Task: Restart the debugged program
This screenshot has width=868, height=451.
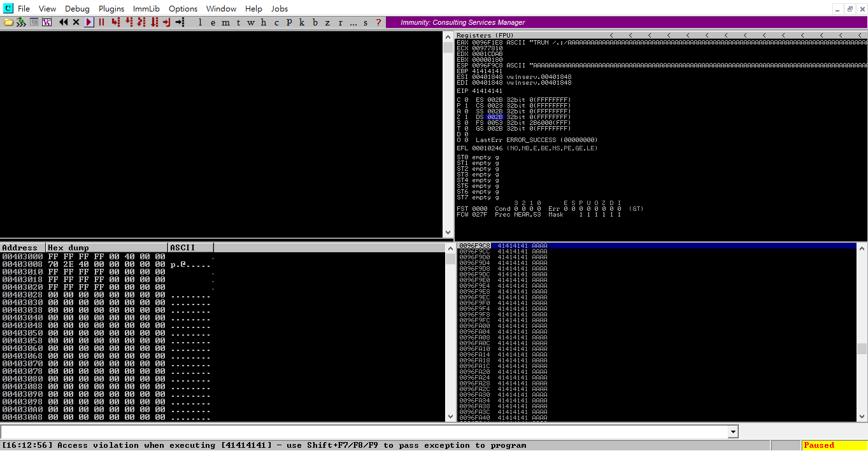Action: coord(62,22)
